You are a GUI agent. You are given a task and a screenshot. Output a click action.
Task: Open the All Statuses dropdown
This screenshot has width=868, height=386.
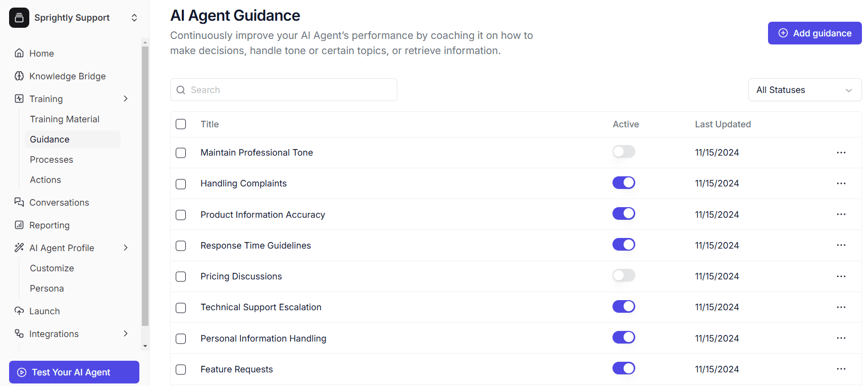coord(804,89)
